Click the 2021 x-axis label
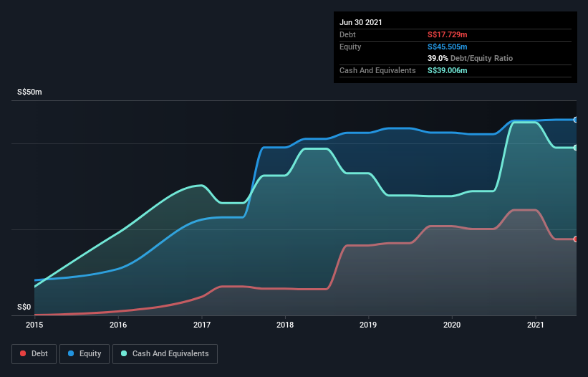The width and height of the screenshot is (588, 377). pos(536,325)
